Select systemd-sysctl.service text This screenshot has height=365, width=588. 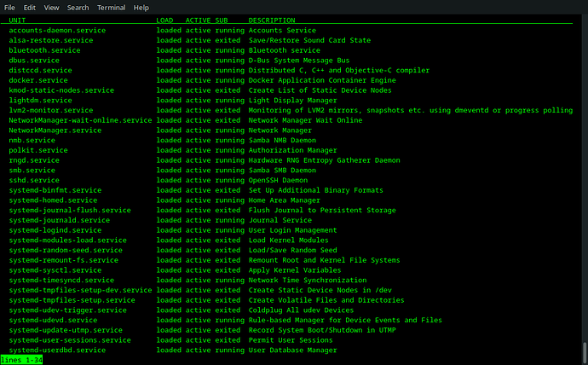coord(55,270)
